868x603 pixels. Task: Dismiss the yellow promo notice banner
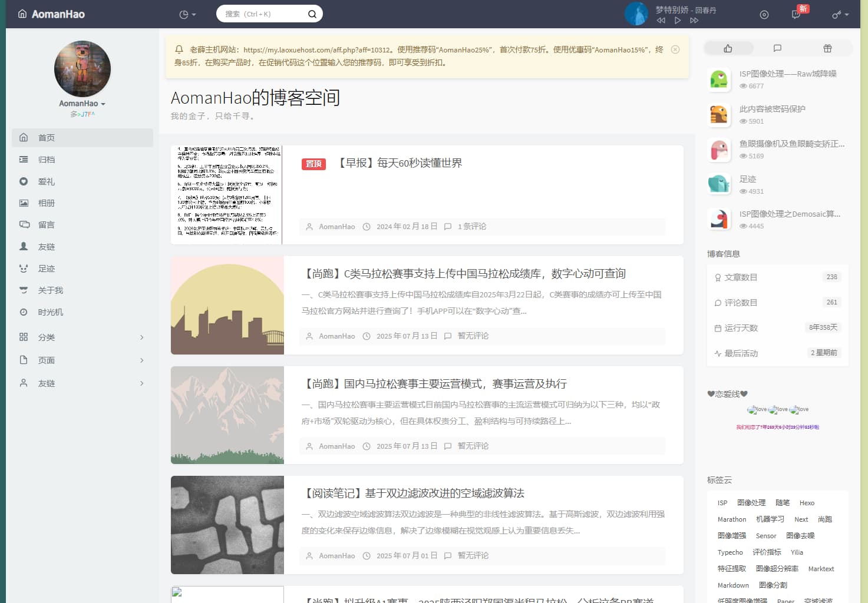pyautogui.click(x=675, y=49)
